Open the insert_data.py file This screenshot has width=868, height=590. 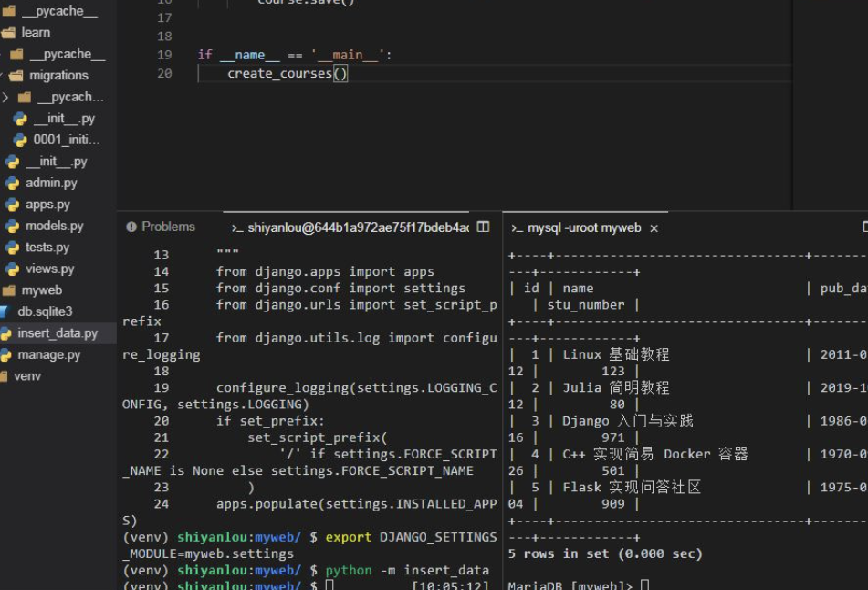click(57, 333)
